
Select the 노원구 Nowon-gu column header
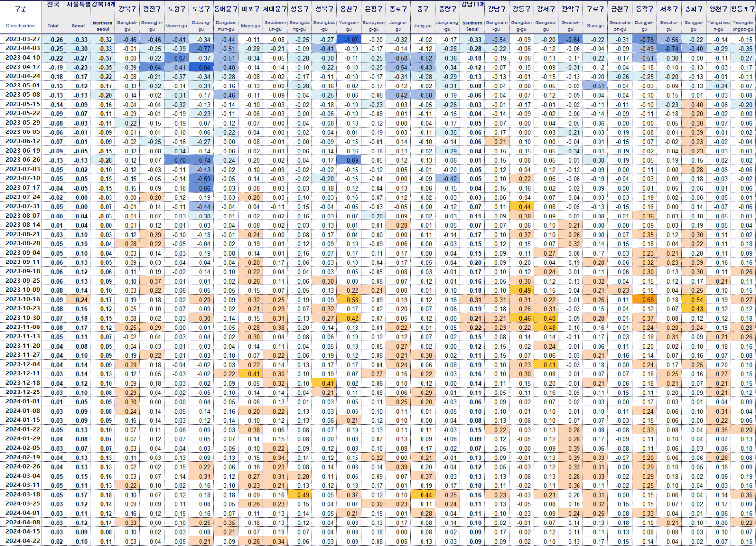[x=177, y=17]
